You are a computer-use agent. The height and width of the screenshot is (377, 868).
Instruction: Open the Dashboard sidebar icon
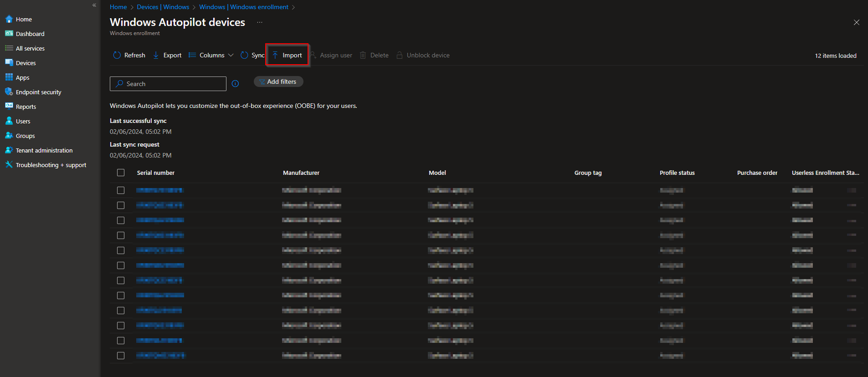click(x=9, y=34)
